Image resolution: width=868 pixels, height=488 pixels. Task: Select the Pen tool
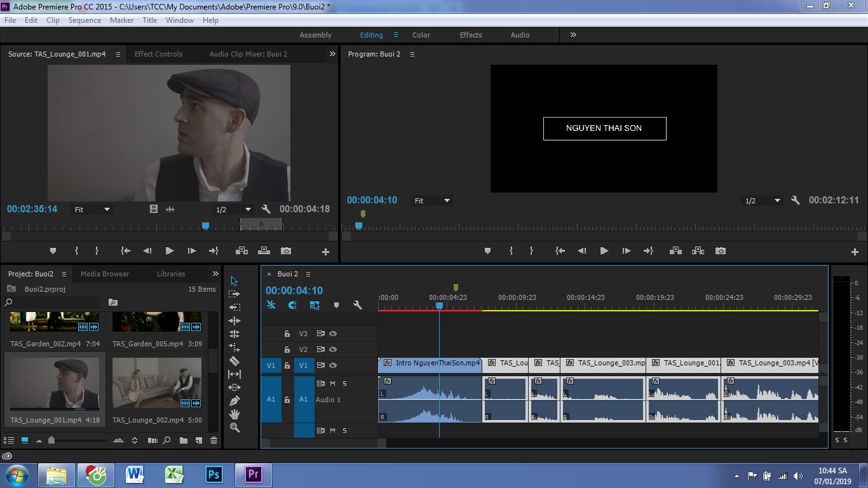(x=234, y=401)
